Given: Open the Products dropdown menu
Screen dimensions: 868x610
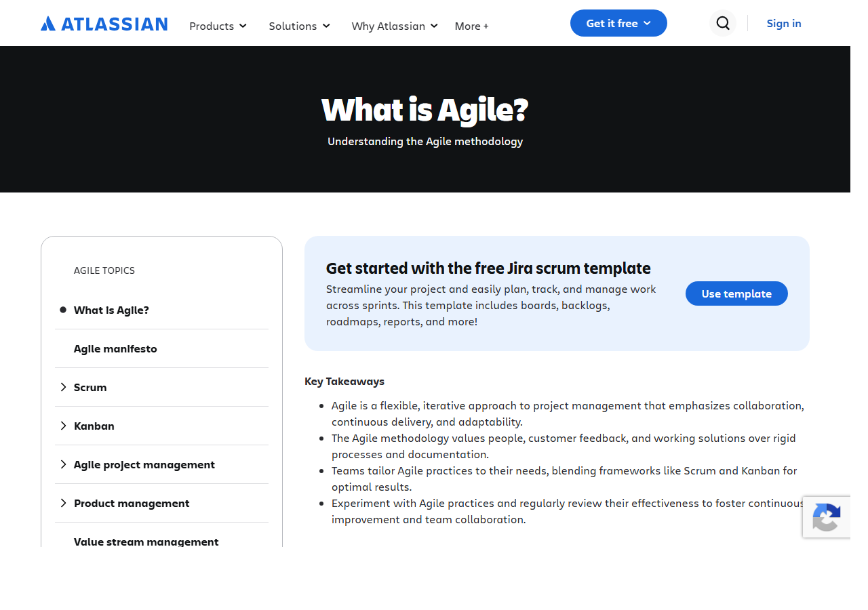Looking at the screenshot, I should 218,26.
